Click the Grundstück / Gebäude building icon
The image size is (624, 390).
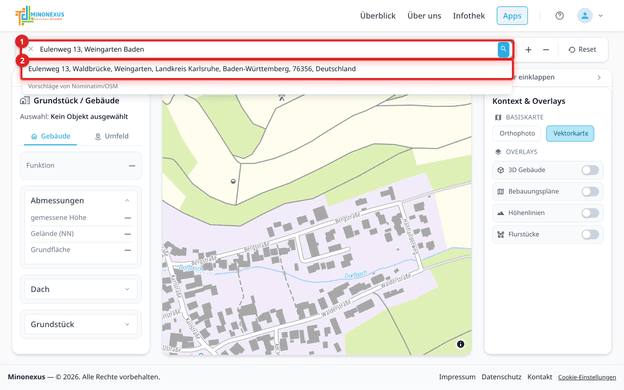(x=25, y=101)
